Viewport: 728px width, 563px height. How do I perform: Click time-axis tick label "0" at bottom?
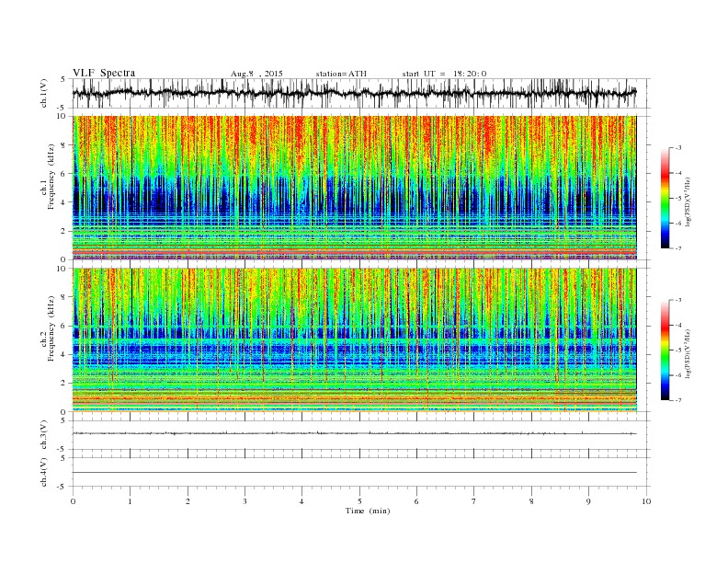73,501
